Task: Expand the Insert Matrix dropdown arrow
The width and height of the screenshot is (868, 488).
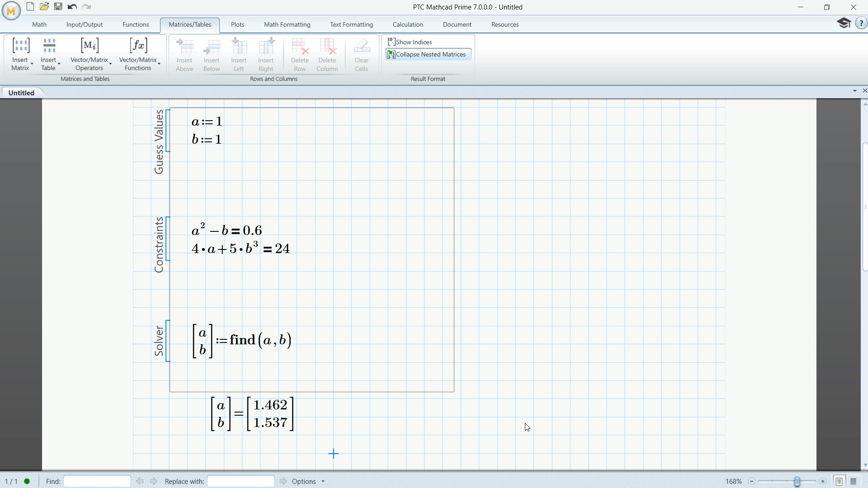Action: coord(32,64)
